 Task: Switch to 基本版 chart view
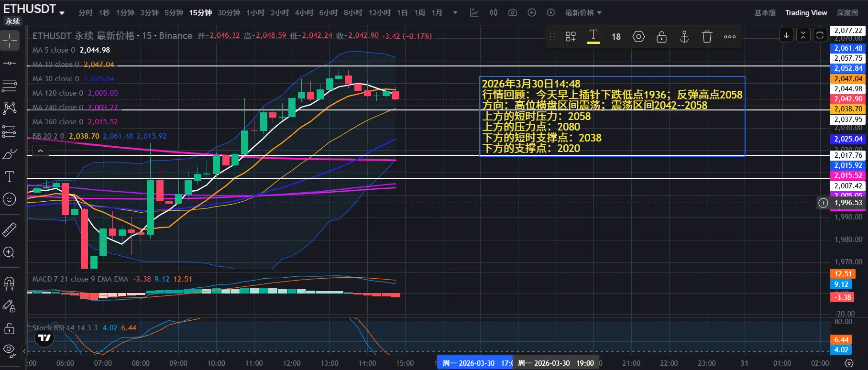pos(765,13)
